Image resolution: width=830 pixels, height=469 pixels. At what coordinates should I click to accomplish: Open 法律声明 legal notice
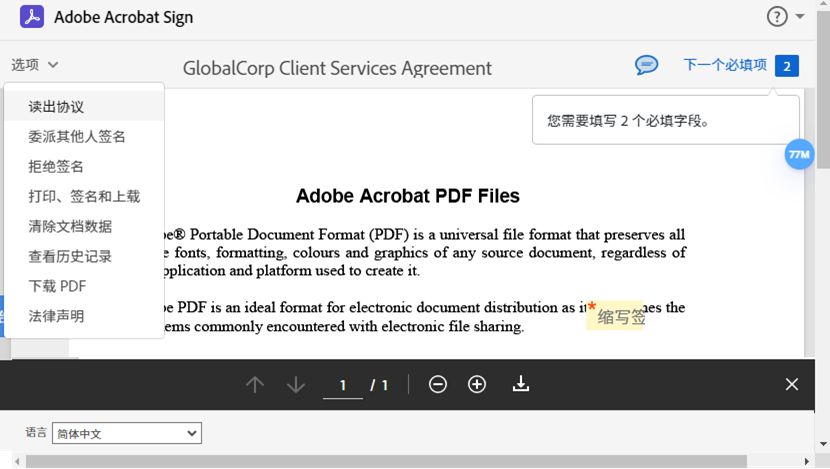point(84,316)
